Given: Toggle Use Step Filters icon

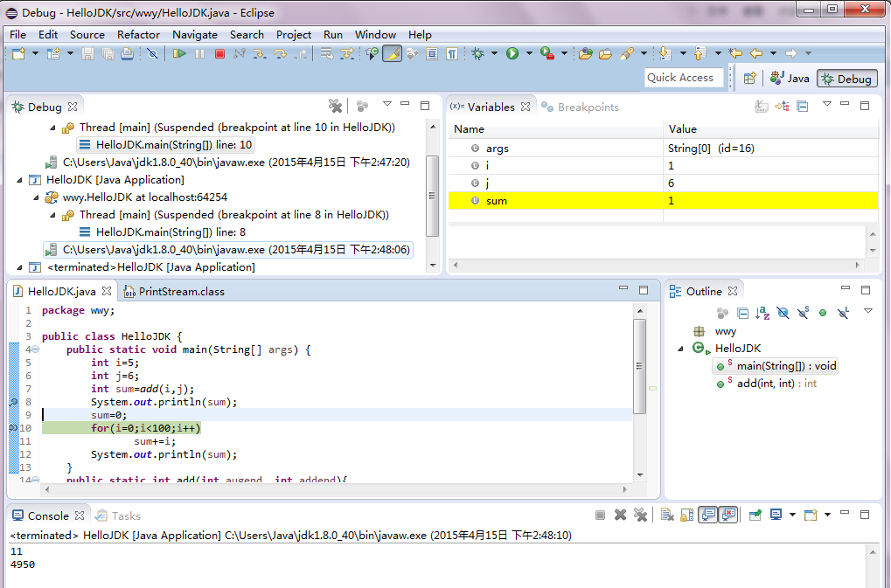Looking at the screenshot, I should point(346,54).
